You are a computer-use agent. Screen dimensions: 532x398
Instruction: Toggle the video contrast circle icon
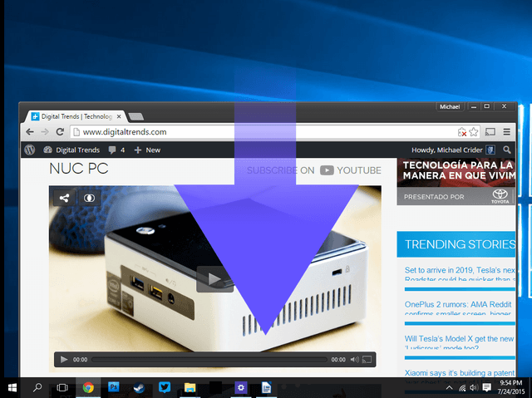point(89,198)
